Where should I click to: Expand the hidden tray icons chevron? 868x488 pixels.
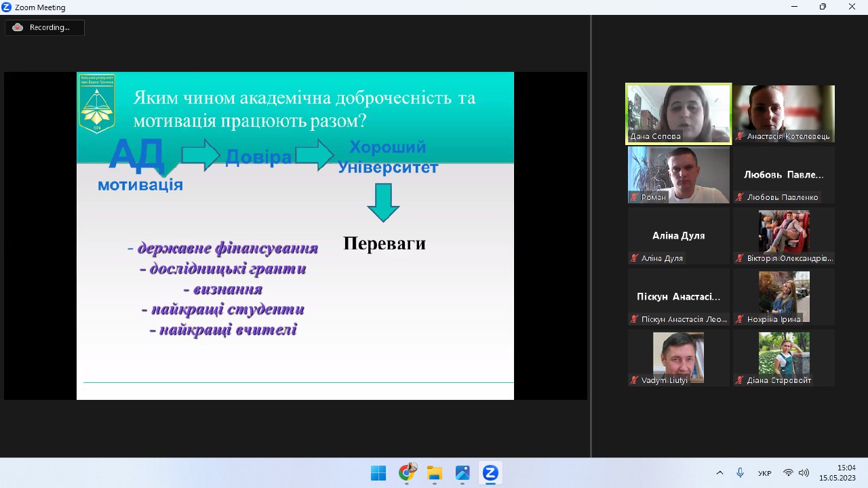(720, 473)
